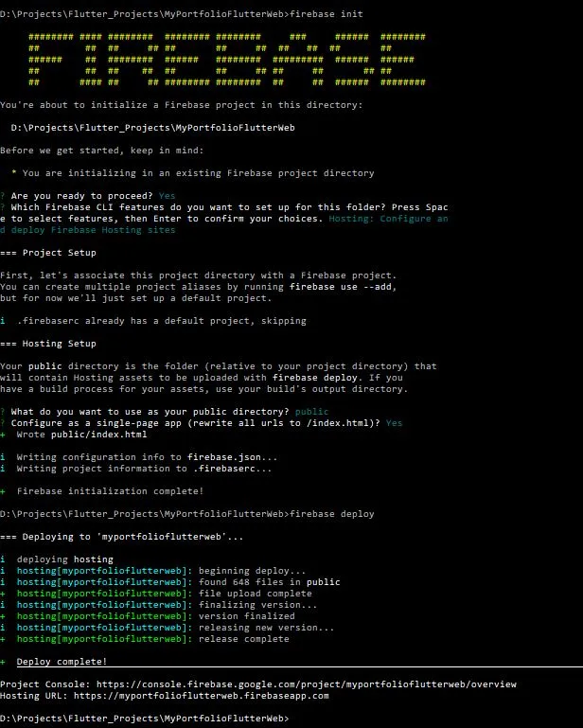Click 'First, let's associate this project directory' line
This screenshot has width=583, height=728.
[198, 275]
